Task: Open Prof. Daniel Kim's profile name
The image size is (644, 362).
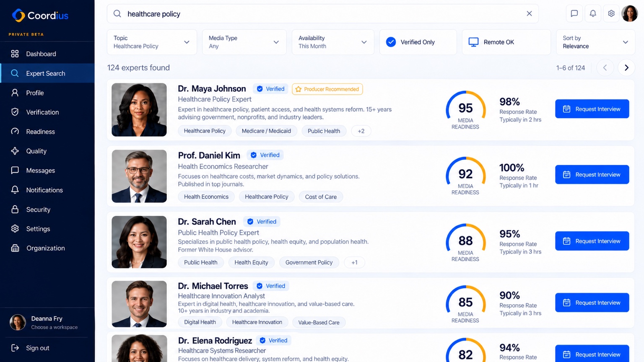Action: pyautogui.click(x=209, y=155)
